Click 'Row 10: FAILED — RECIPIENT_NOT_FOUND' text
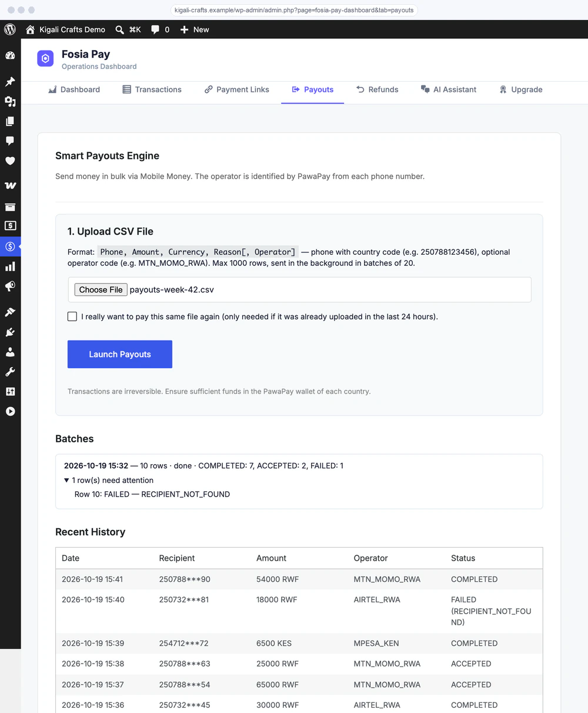The width and height of the screenshot is (588, 713). (x=152, y=494)
